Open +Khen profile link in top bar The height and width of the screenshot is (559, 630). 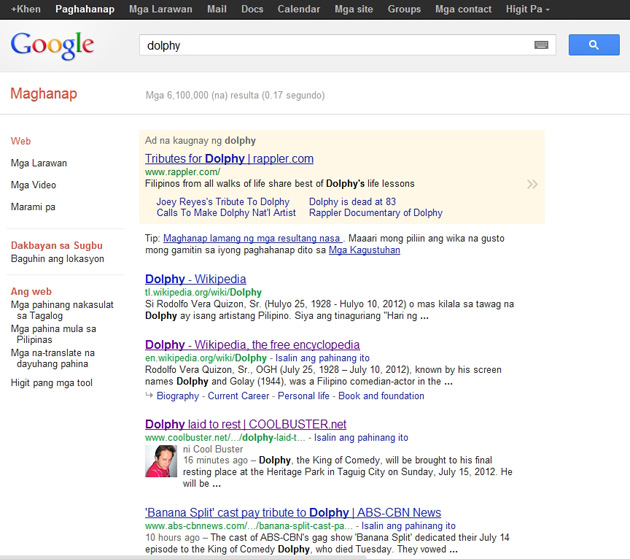26,9
